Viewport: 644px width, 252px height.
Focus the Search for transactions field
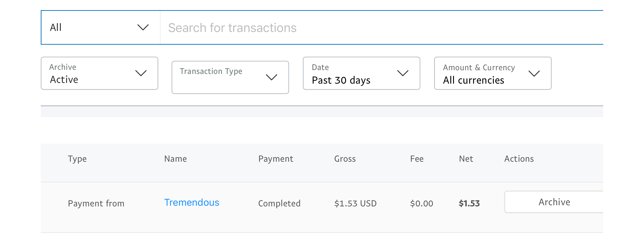381,27
